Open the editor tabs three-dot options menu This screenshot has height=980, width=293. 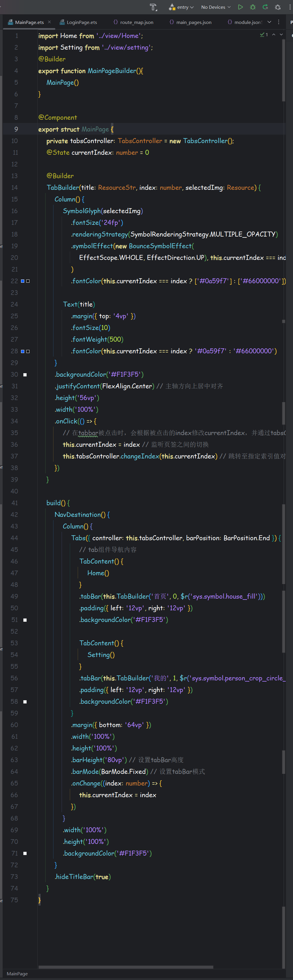[x=279, y=22]
